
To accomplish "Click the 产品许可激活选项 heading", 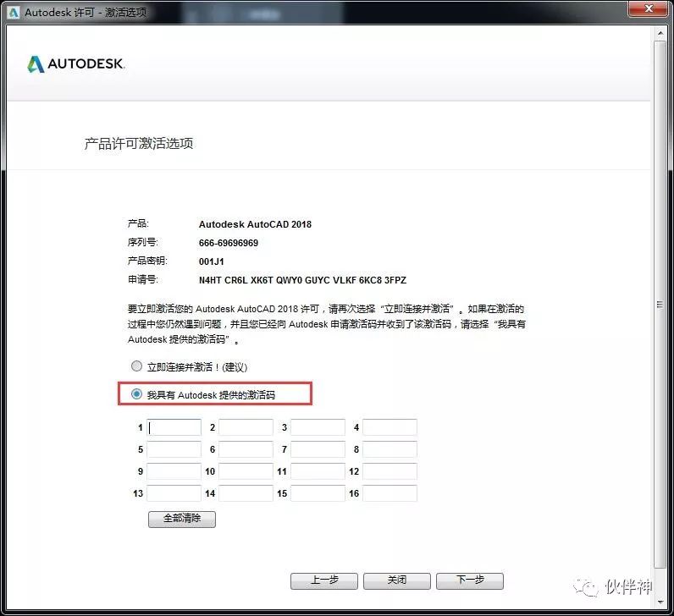I will [x=138, y=143].
